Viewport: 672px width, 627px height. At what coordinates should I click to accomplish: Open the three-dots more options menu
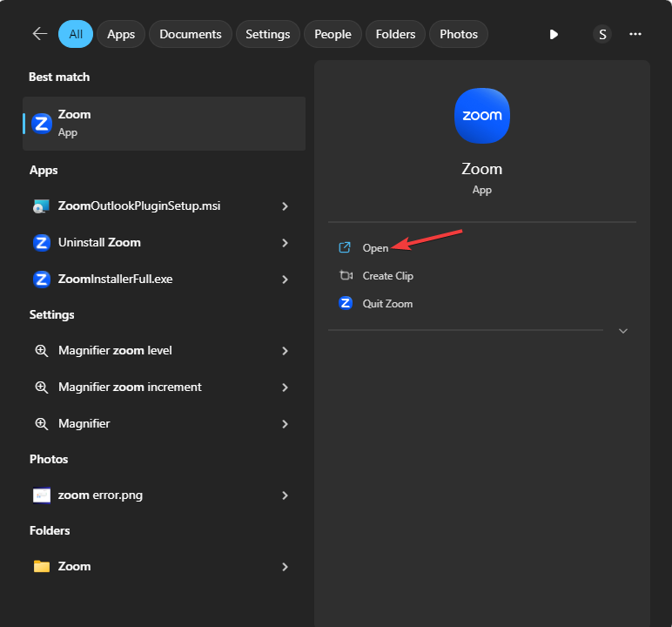(x=635, y=34)
